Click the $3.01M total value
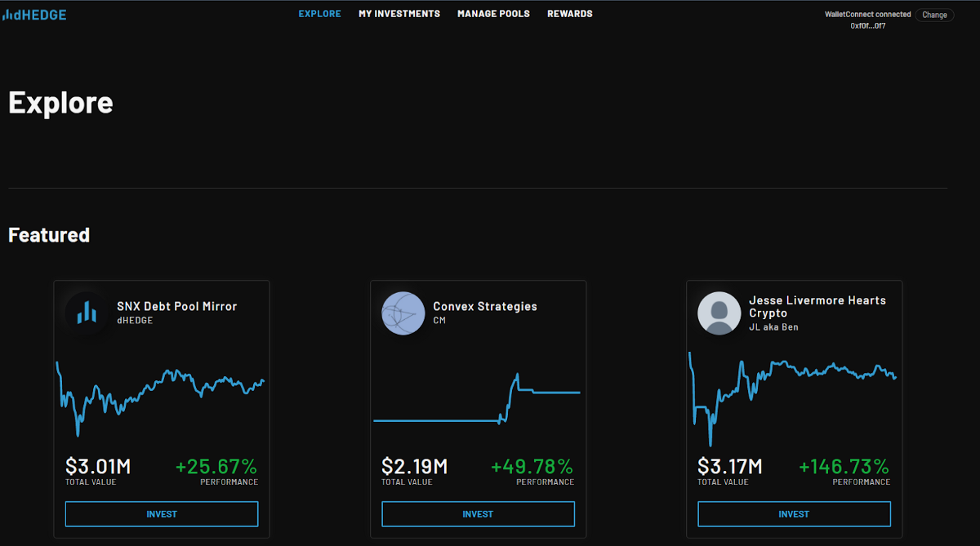The width and height of the screenshot is (980, 546). pos(98,467)
